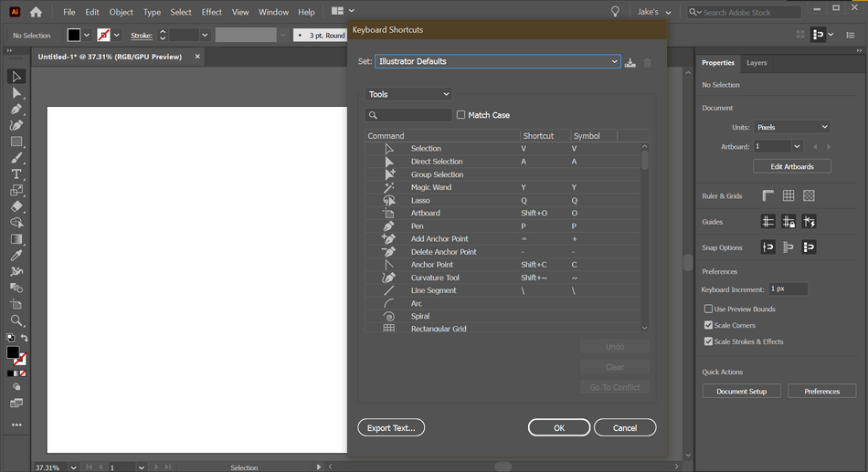Viewport: 868px width, 472px height.
Task: Click the Keyboard Increment field
Action: (x=788, y=288)
